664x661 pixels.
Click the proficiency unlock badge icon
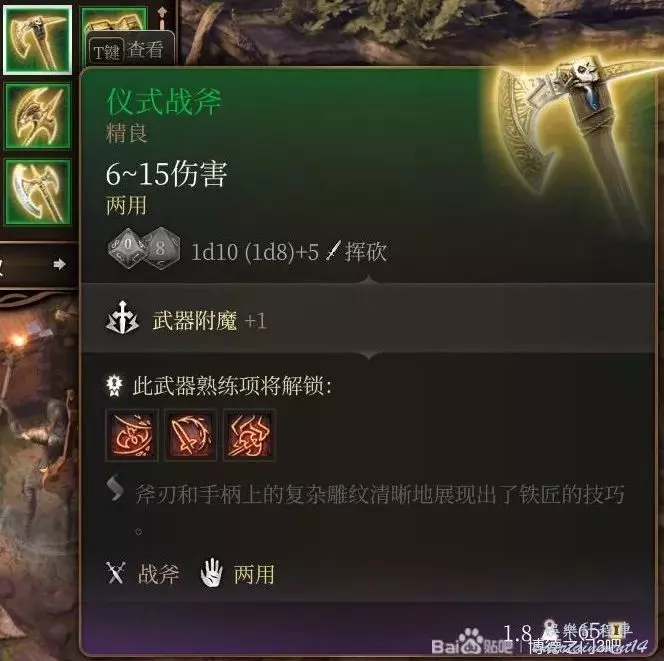114,385
